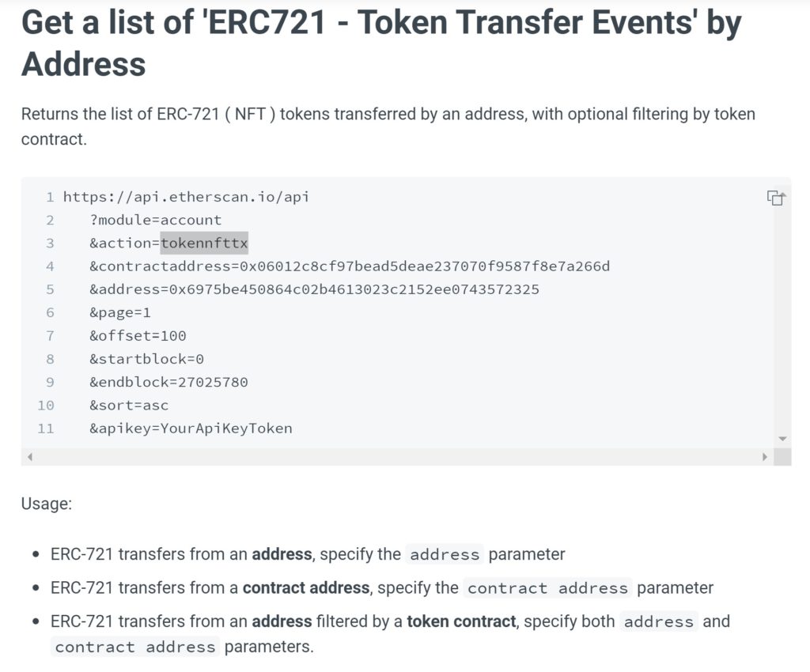
Task: Click the '&apikey=YourApiKeyToken' line
Action: pos(191,428)
